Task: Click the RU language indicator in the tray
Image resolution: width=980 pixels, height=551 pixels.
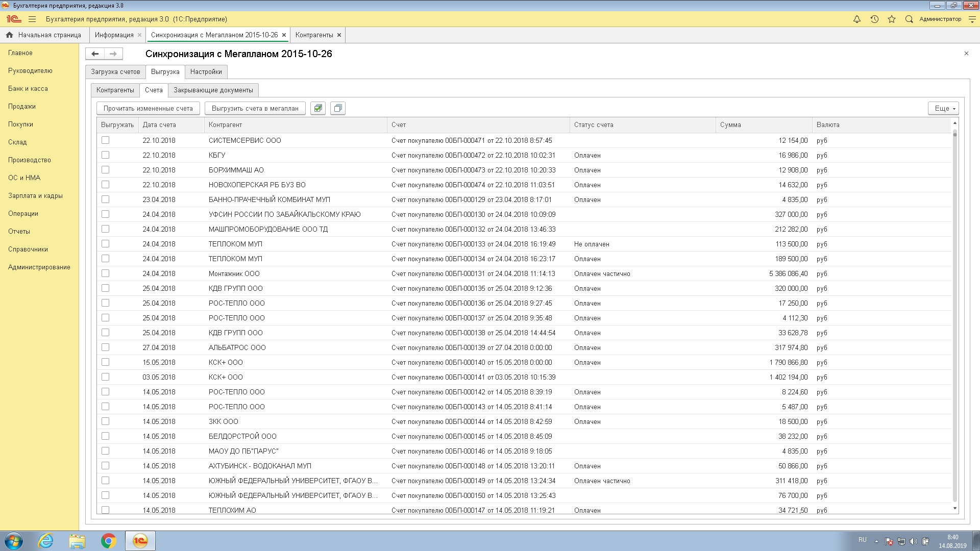Action: click(x=862, y=540)
